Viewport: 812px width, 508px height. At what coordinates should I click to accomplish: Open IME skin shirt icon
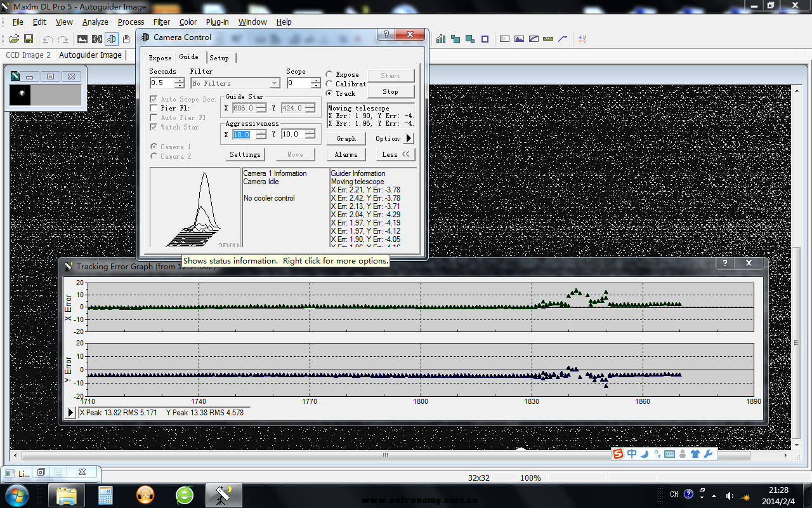[695, 454]
